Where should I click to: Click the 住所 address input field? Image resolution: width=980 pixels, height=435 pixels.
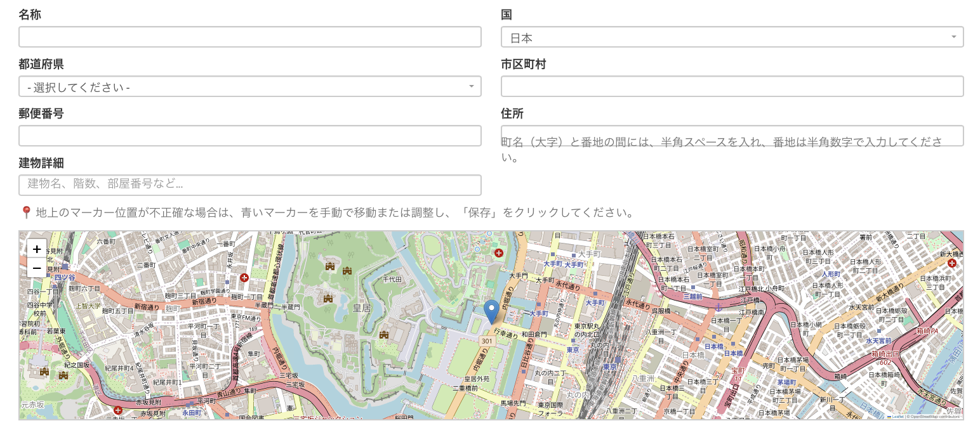click(732, 135)
